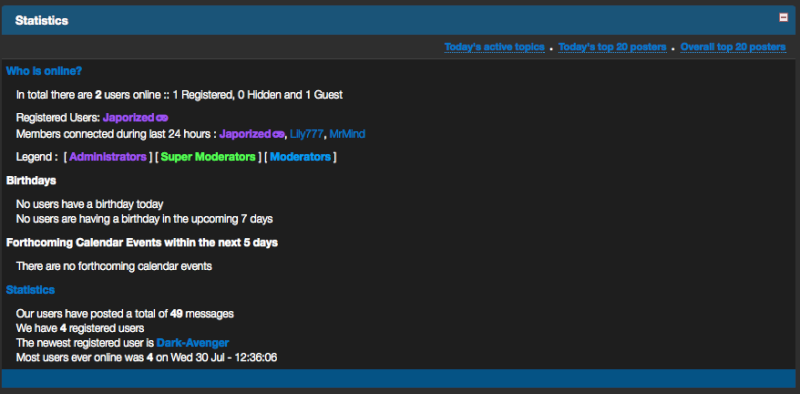
Task: Open the Moderators group in legend
Action: (300, 157)
